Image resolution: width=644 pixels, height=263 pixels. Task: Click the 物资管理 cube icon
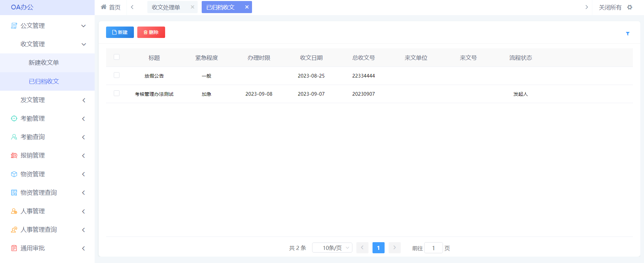(14, 174)
